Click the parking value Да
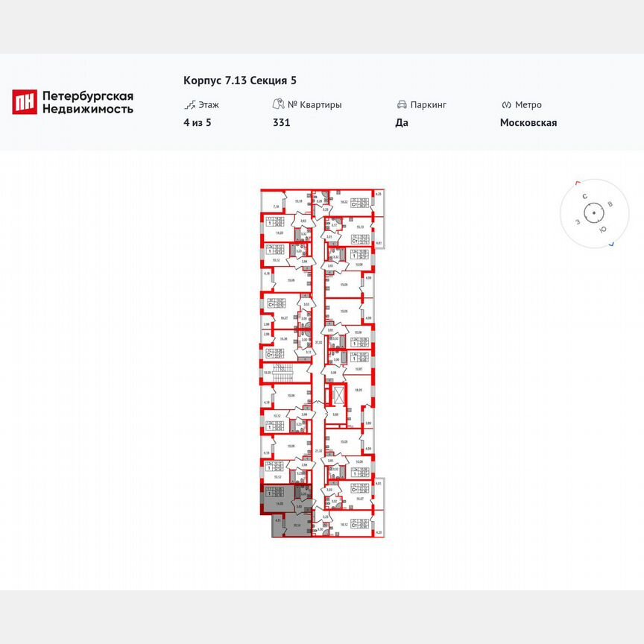This screenshot has width=644, height=644. pyautogui.click(x=402, y=122)
